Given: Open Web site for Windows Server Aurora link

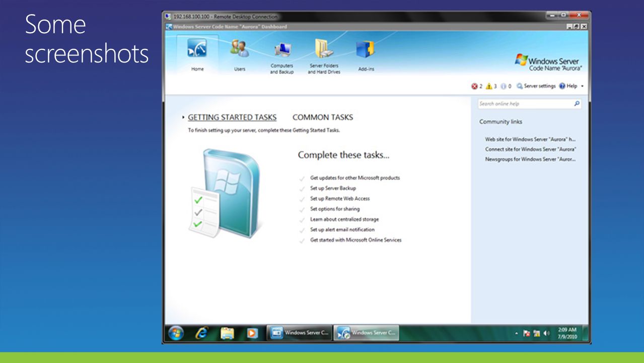Looking at the screenshot, I should coord(530,139).
